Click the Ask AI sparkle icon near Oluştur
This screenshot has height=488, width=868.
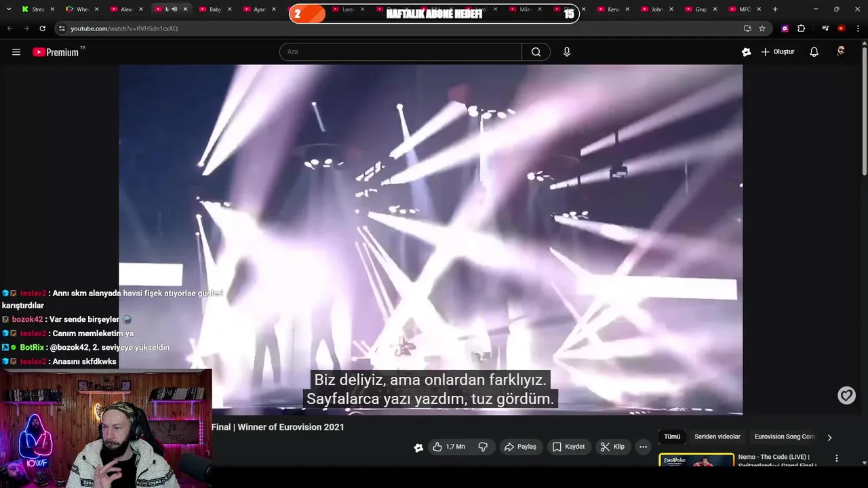tap(747, 52)
